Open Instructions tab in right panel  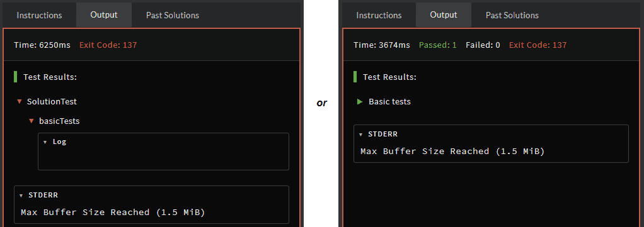click(x=379, y=15)
